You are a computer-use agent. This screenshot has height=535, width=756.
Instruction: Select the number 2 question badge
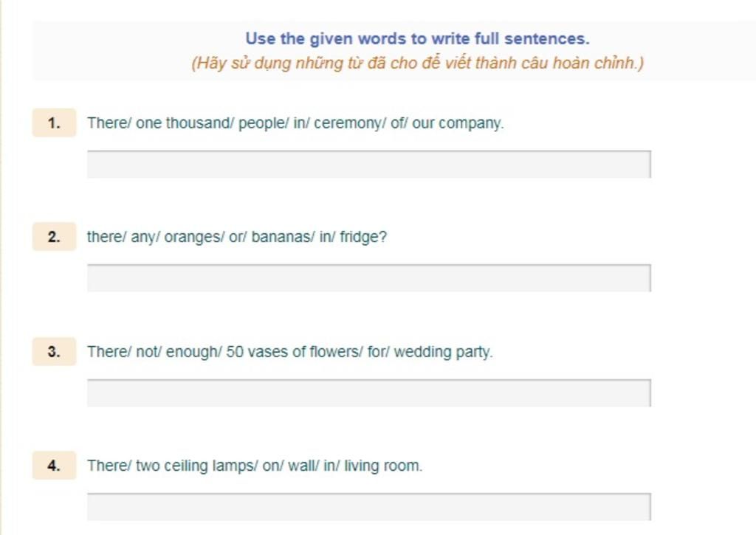point(54,237)
